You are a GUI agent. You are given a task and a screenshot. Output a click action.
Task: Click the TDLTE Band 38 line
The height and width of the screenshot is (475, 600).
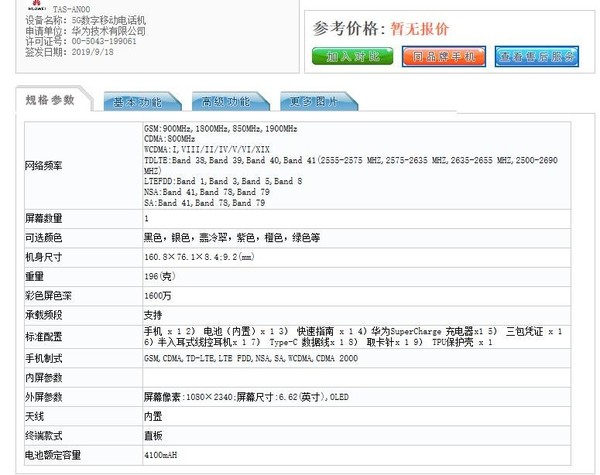coord(351,165)
